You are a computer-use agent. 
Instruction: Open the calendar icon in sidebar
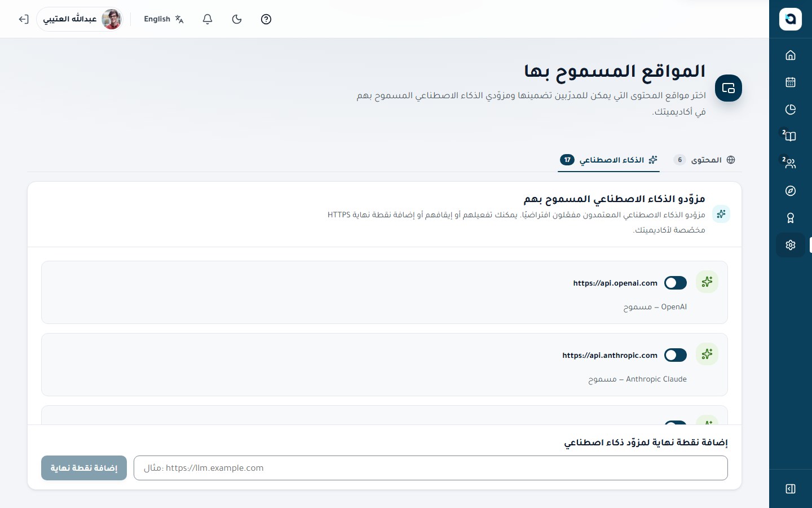point(791,82)
